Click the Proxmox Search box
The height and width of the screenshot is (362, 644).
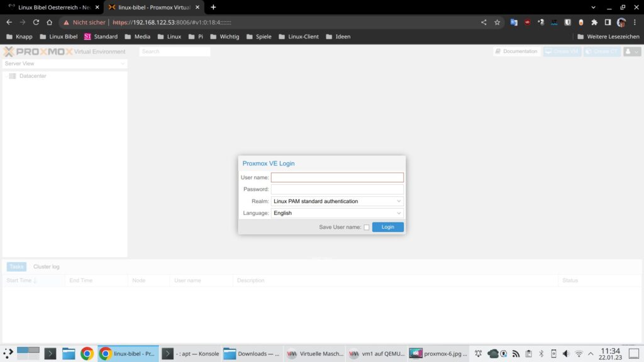tap(175, 52)
